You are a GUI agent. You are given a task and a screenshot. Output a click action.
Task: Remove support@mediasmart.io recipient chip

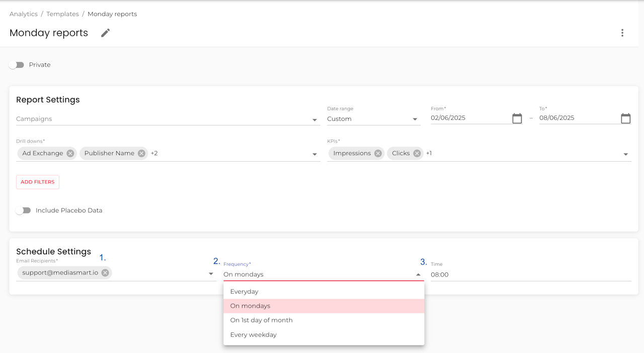[x=105, y=272]
